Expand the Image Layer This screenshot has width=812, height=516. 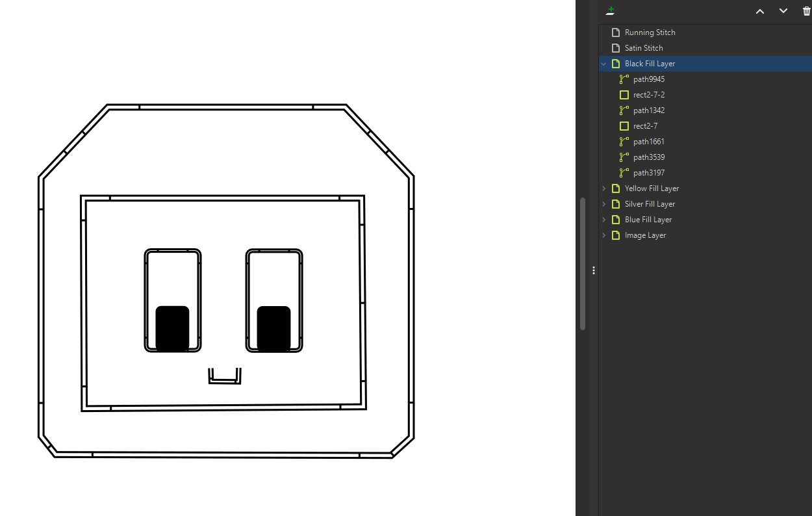(x=603, y=235)
